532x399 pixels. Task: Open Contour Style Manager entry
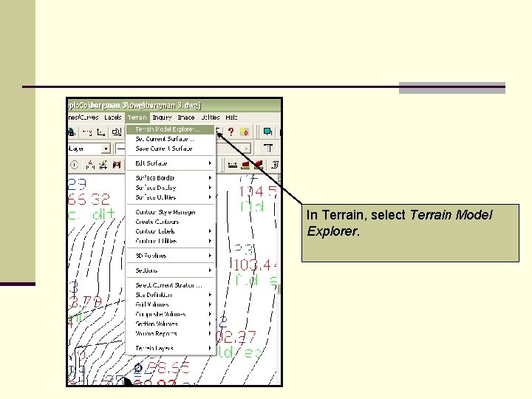tap(171, 212)
